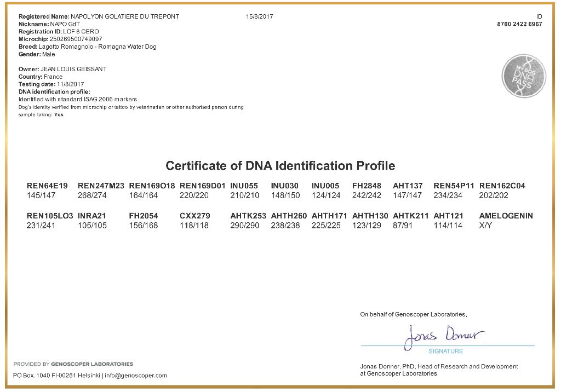Select the AHTK253 marker label

pyautogui.click(x=248, y=216)
